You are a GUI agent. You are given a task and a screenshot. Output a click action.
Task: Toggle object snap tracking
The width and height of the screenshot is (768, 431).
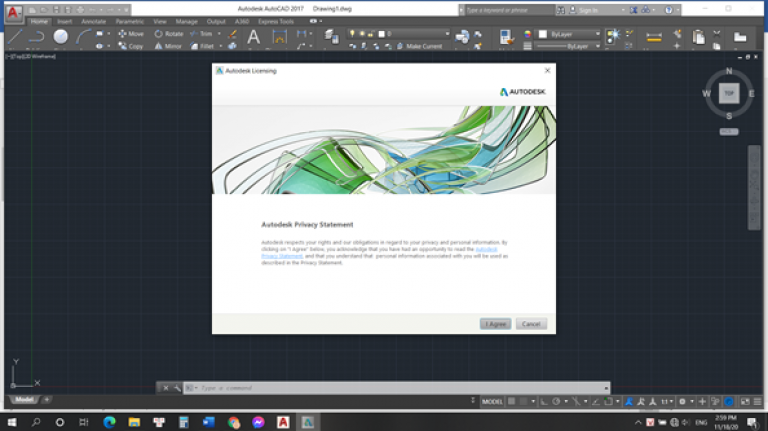pyautogui.click(x=596, y=402)
